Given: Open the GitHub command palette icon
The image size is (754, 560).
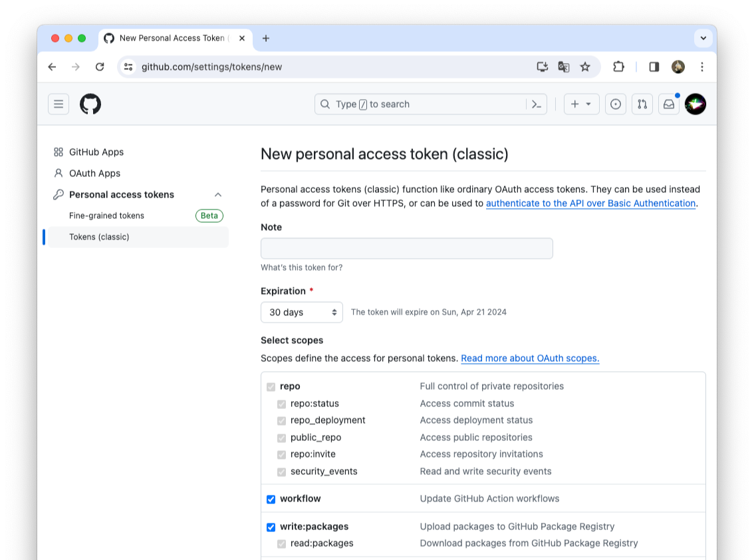Looking at the screenshot, I should tap(537, 104).
